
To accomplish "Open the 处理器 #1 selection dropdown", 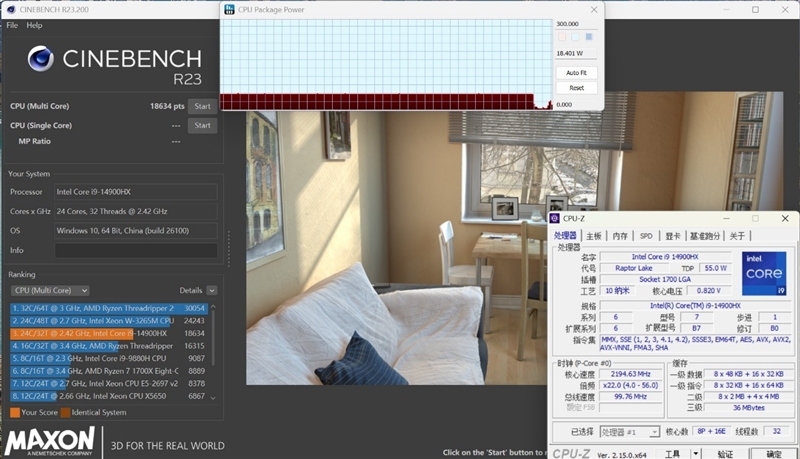I will pos(630,432).
